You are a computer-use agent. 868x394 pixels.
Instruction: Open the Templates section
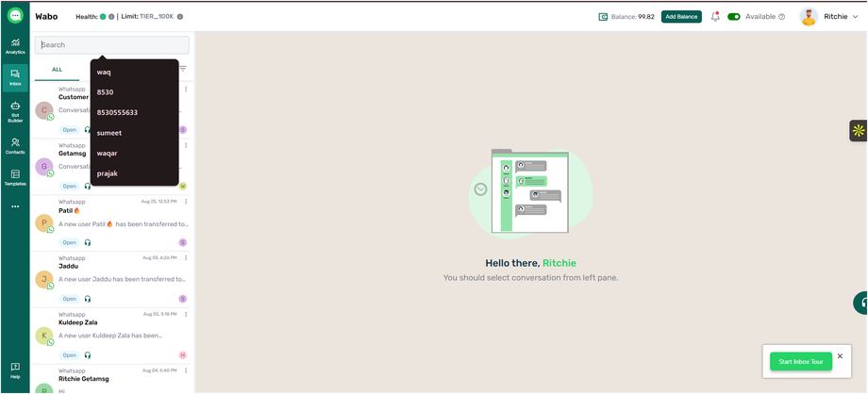pyautogui.click(x=15, y=177)
